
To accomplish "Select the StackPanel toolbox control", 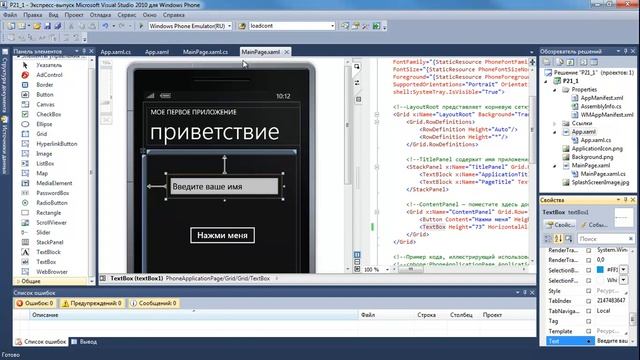I will coord(51,242).
